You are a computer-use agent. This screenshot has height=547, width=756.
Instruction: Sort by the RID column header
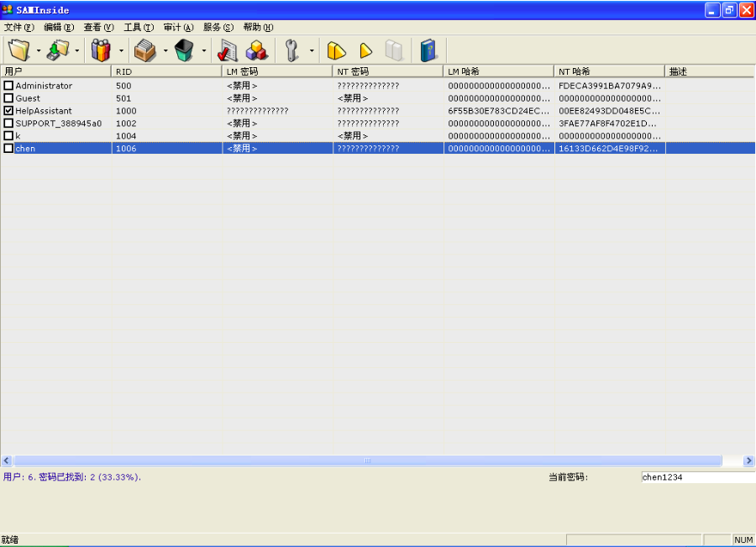click(166, 71)
